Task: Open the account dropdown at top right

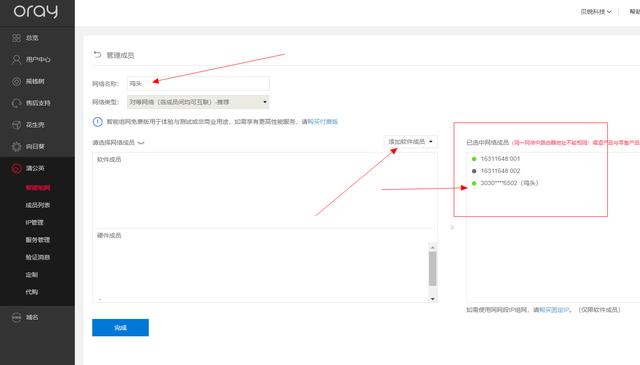Action: click(596, 12)
